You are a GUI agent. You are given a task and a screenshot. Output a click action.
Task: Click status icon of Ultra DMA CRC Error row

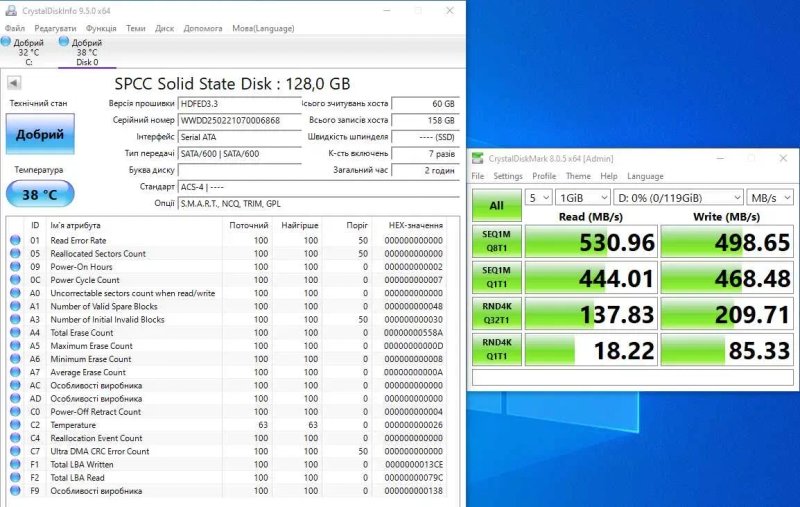click(15, 451)
